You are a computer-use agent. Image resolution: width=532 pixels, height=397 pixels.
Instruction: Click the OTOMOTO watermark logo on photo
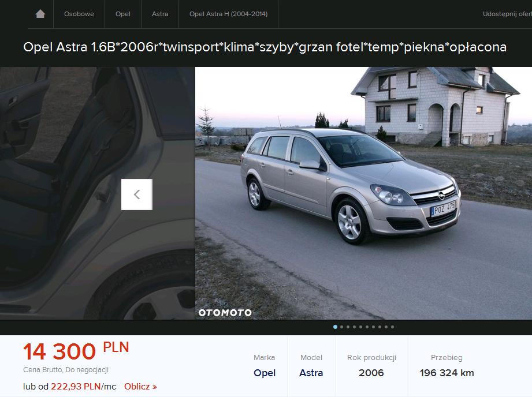coord(225,313)
